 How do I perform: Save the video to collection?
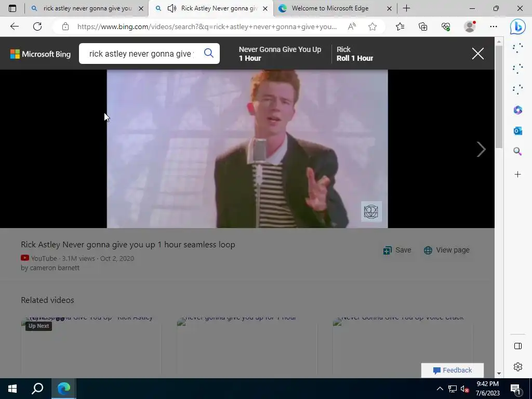point(397,250)
